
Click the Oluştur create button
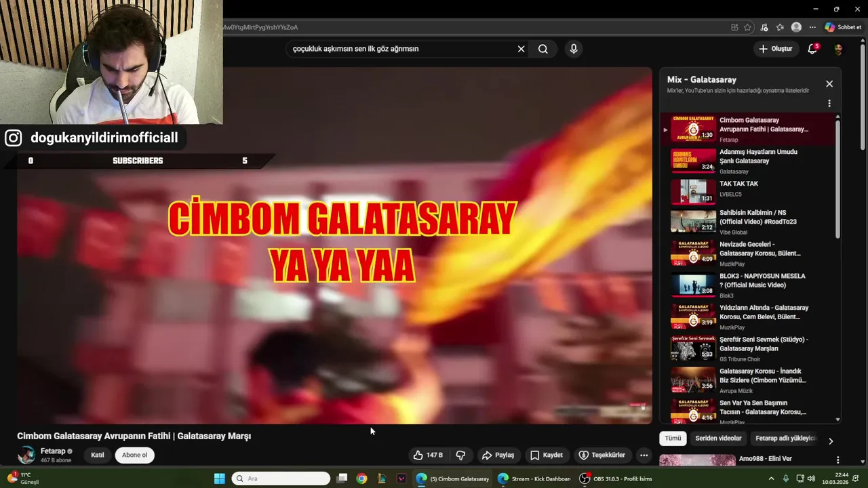tap(776, 49)
